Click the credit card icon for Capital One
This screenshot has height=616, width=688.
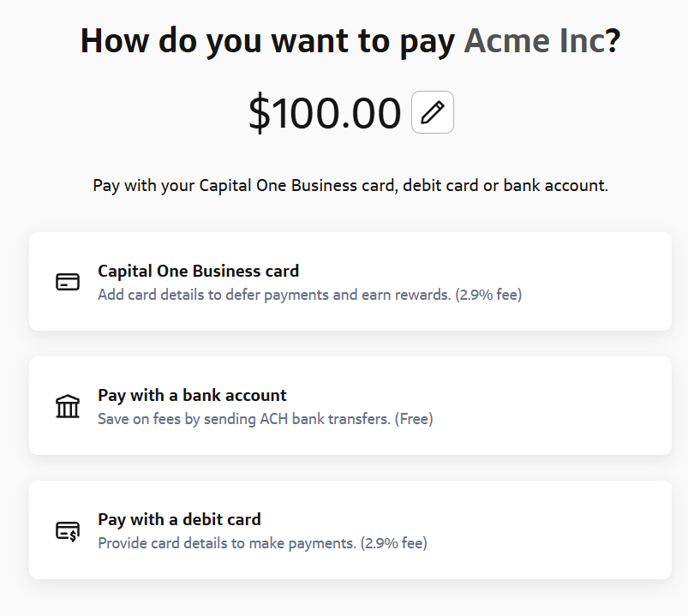(x=68, y=282)
